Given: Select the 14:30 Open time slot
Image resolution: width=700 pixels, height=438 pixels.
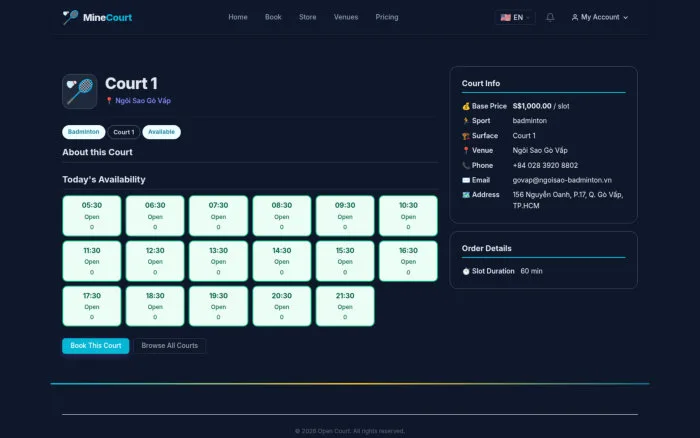Looking at the screenshot, I should (282, 261).
